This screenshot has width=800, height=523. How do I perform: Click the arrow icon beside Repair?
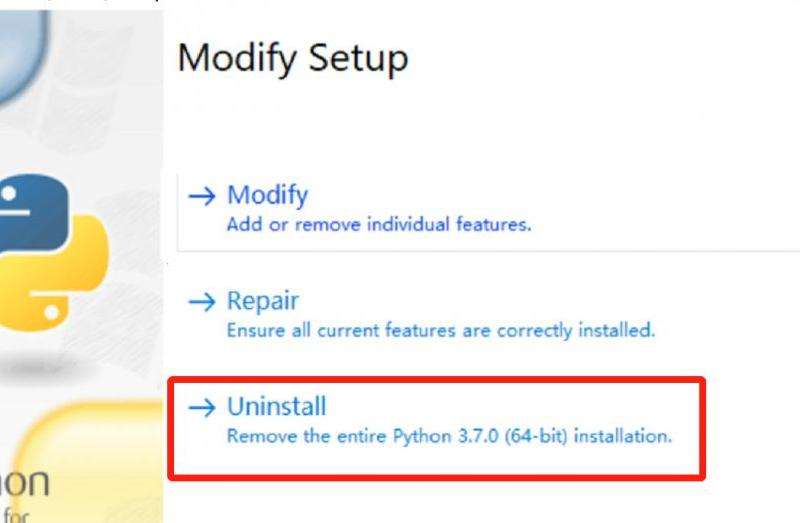202,302
